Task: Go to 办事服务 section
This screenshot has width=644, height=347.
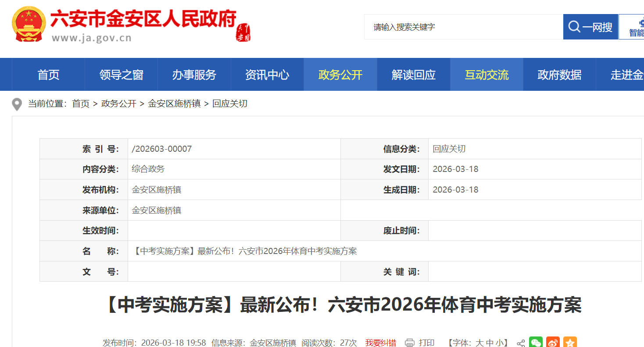Action: pyautogui.click(x=194, y=75)
